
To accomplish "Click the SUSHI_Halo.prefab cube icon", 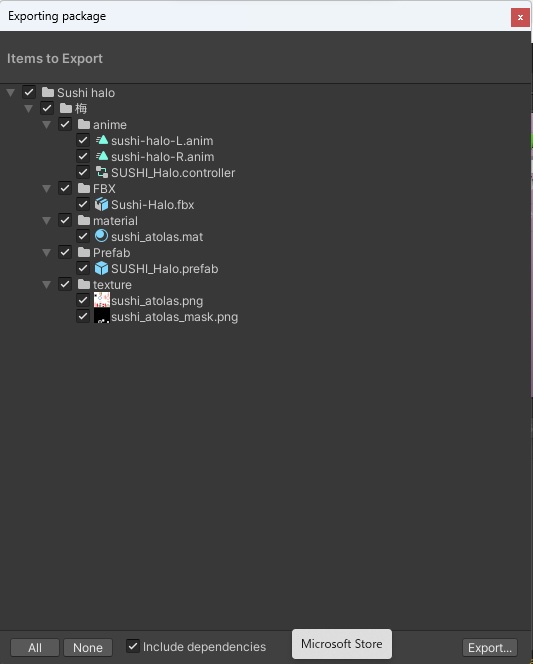I will (102, 268).
